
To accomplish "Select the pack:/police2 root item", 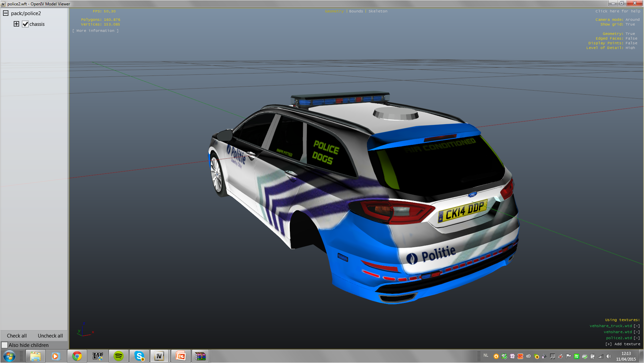I will tap(26, 13).
